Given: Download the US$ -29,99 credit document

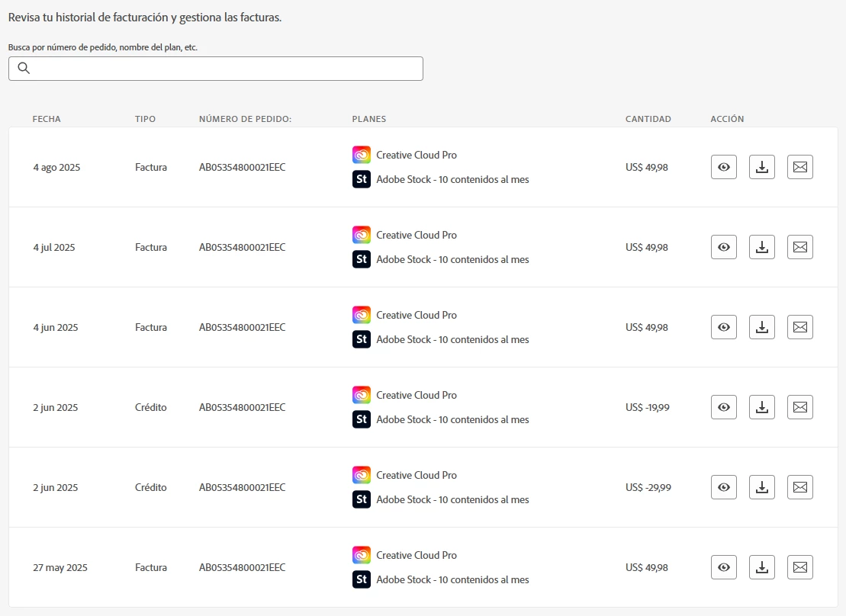Looking at the screenshot, I should point(762,487).
